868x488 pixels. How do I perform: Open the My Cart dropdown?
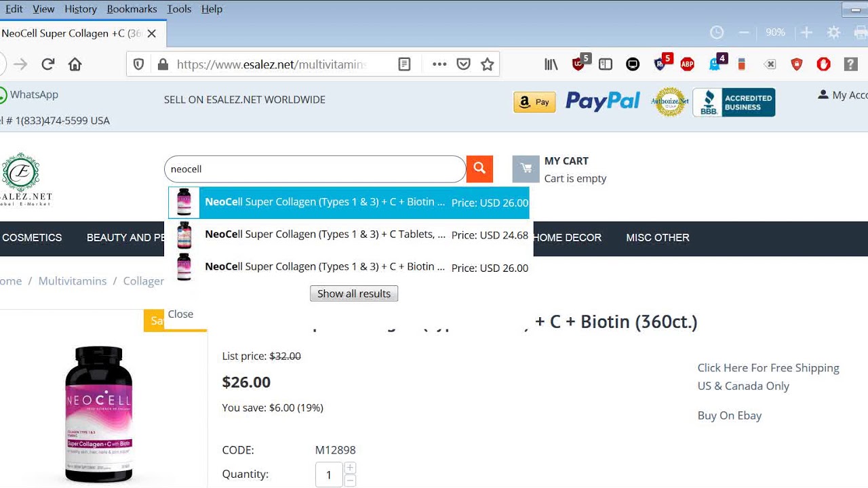(x=559, y=169)
